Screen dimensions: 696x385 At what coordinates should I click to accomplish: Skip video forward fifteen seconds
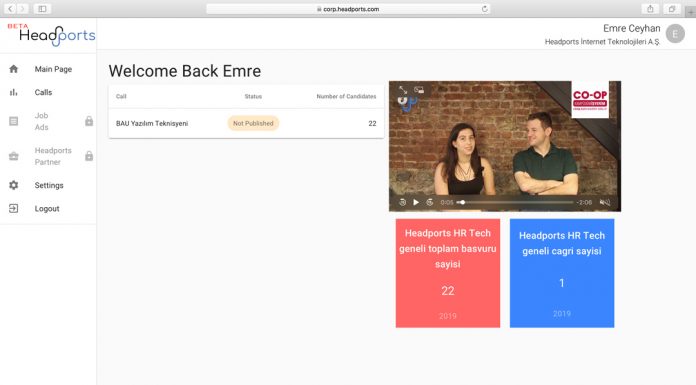[430, 202]
